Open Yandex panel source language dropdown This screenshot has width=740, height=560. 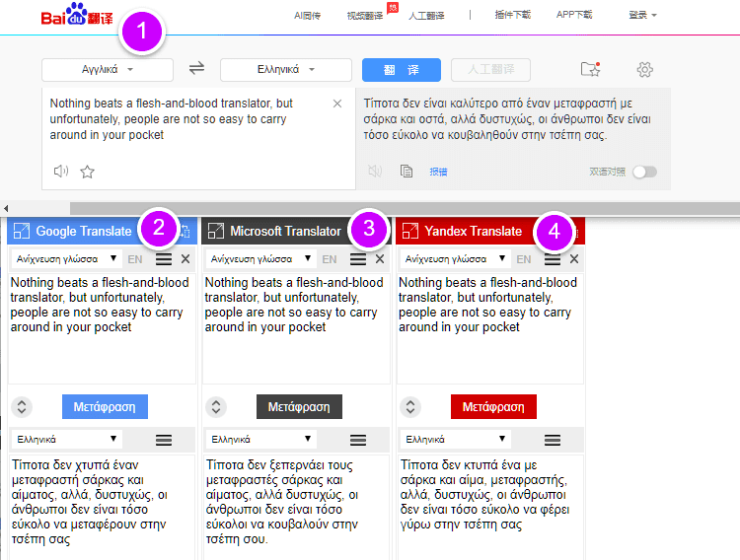(x=456, y=259)
